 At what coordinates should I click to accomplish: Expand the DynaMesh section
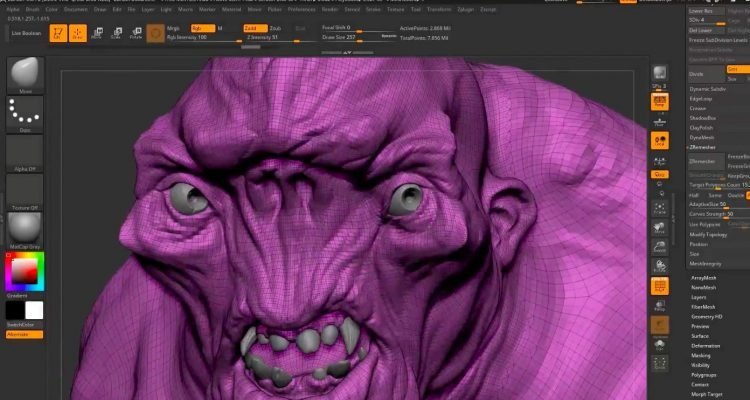(701, 137)
